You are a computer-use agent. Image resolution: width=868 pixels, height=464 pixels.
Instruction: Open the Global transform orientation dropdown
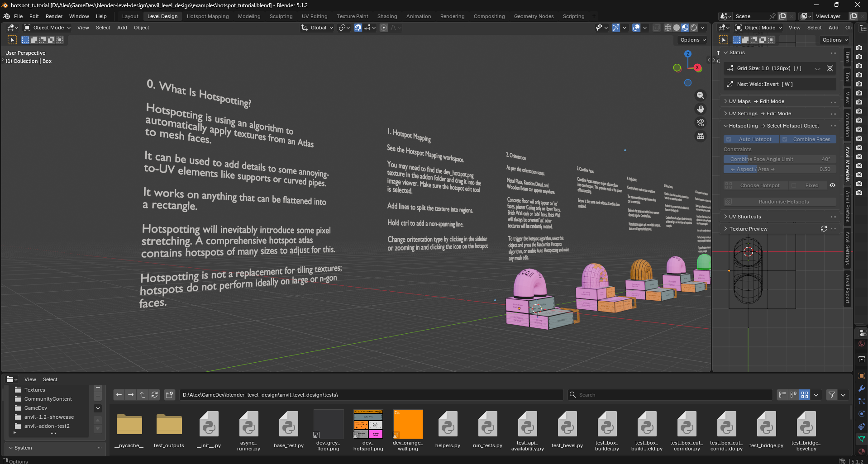pos(317,28)
